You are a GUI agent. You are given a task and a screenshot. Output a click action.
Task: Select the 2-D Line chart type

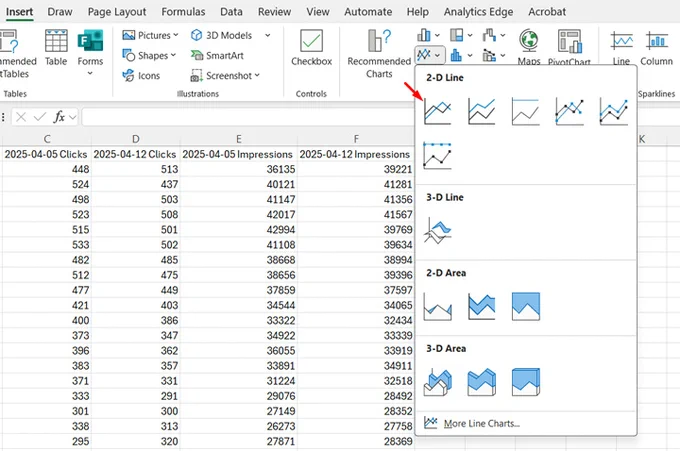point(438,111)
